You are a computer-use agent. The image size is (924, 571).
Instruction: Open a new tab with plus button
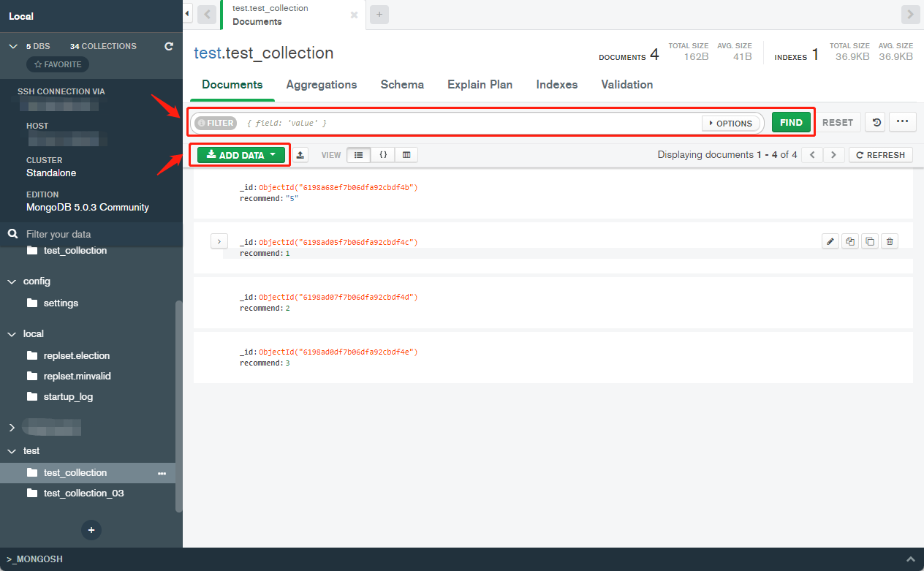[x=379, y=15]
